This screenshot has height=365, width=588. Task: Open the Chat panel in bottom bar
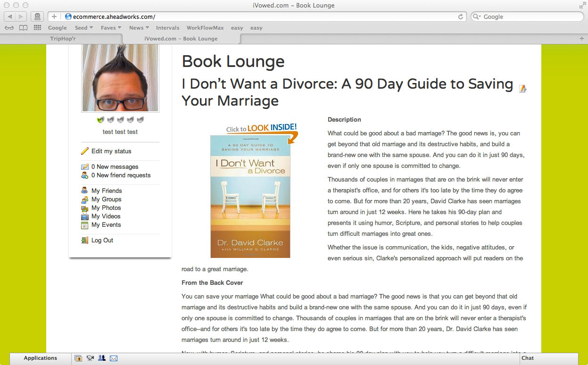(x=528, y=358)
